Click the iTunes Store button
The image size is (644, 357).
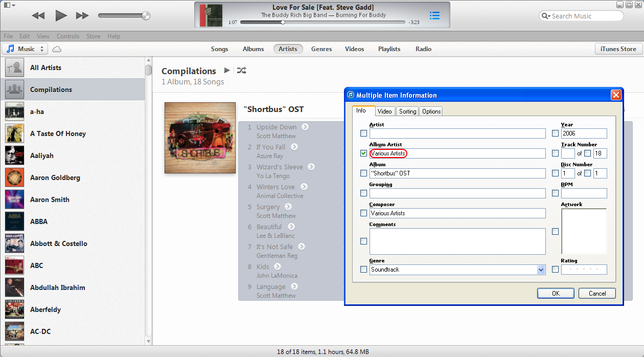pos(618,49)
